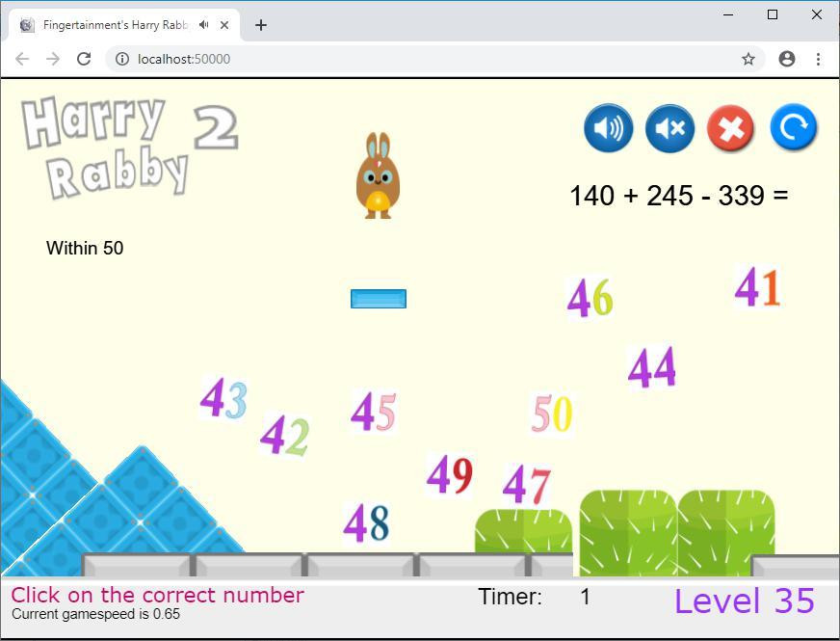The image size is (840, 641).
Task: Click the equation 140 + 245 - 339 =
Action: 679,196
